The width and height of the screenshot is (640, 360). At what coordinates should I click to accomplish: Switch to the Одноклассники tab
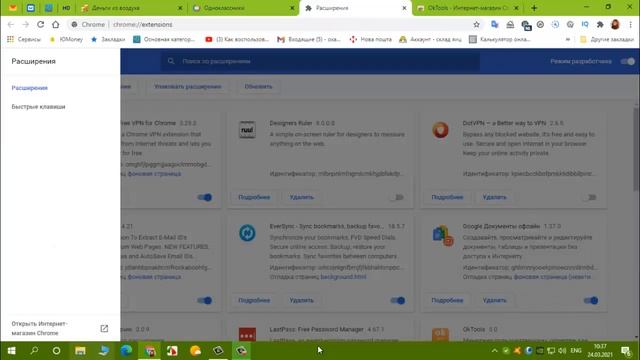tap(243, 8)
